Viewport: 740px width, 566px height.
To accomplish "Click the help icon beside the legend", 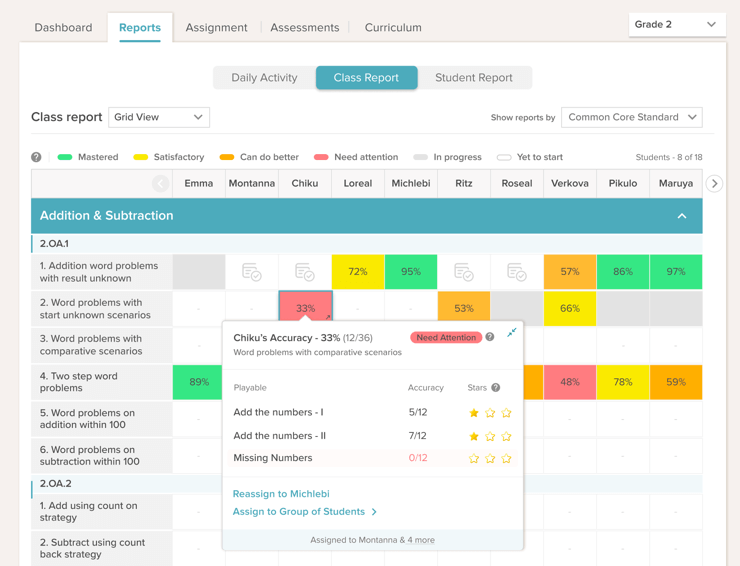I will pyautogui.click(x=37, y=157).
